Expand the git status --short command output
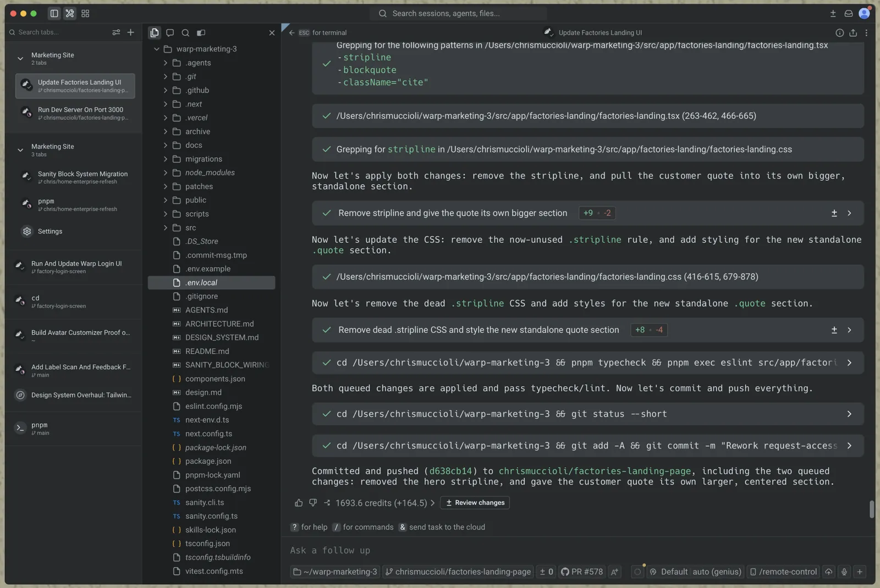The width and height of the screenshot is (880, 588). [849, 414]
